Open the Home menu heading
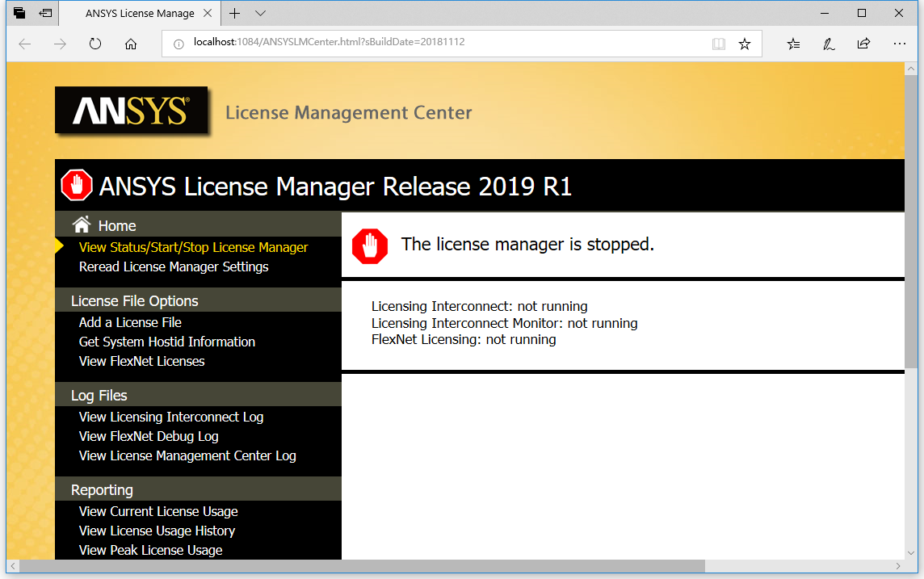 click(116, 225)
